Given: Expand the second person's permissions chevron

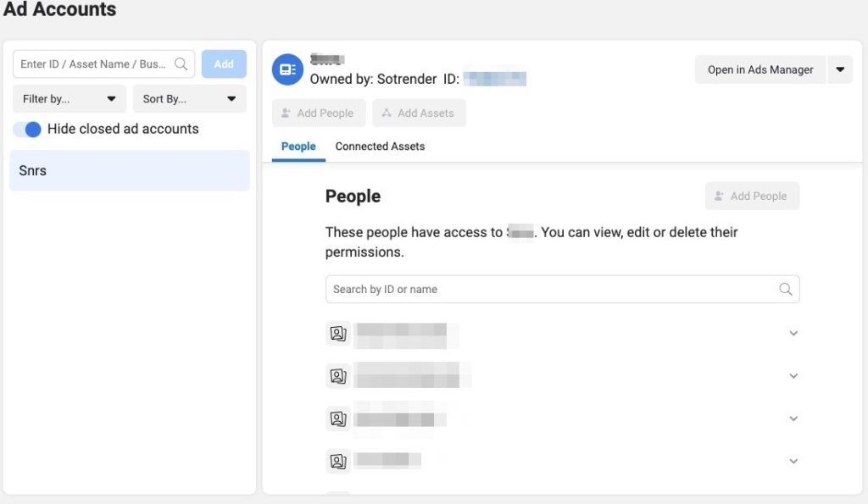Looking at the screenshot, I should (x=793, y=375).
